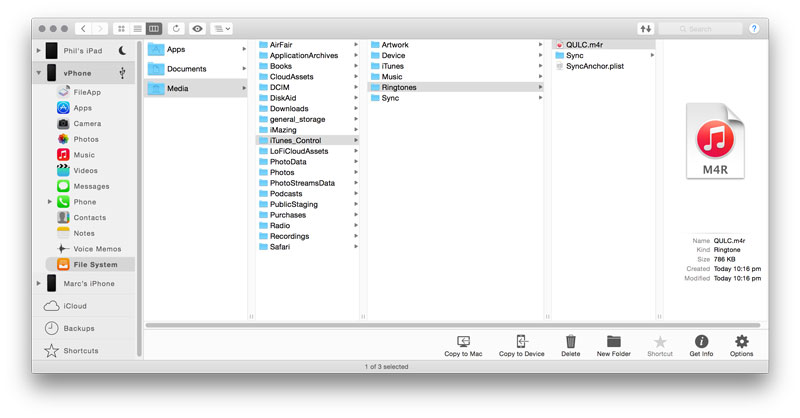Viewport: 800px width, 418px height.
Task: Go back with the left arrow button
Action: (x=83, y=29)
